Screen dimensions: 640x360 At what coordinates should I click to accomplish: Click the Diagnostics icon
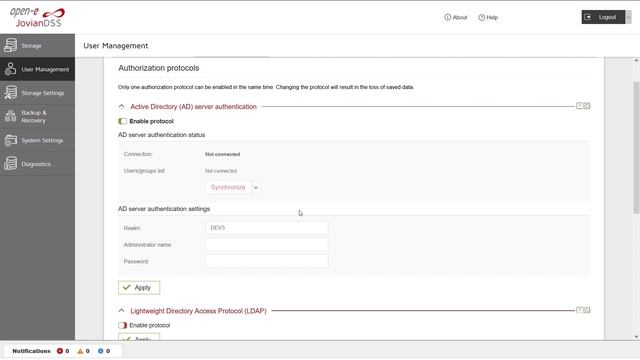11,164
